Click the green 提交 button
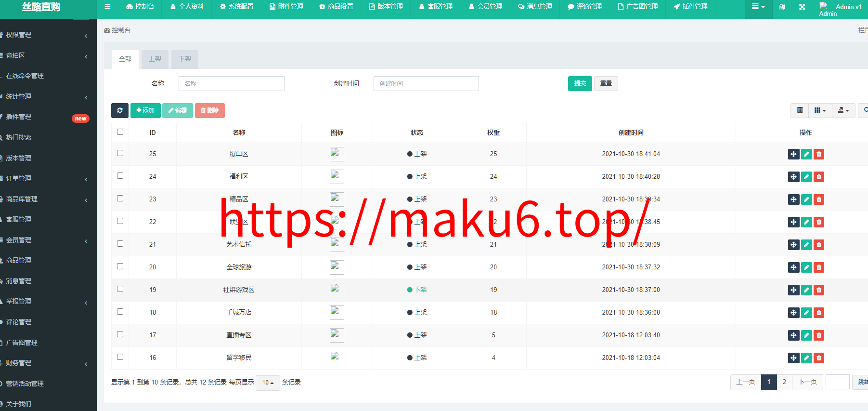The width and height of the screenshot is (868, 411). click(580, 83)
